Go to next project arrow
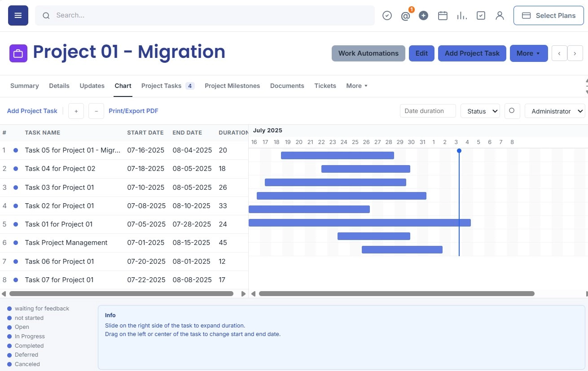Image resolution: width=588 pixels, height=371 pixels. tap(575, 53)
